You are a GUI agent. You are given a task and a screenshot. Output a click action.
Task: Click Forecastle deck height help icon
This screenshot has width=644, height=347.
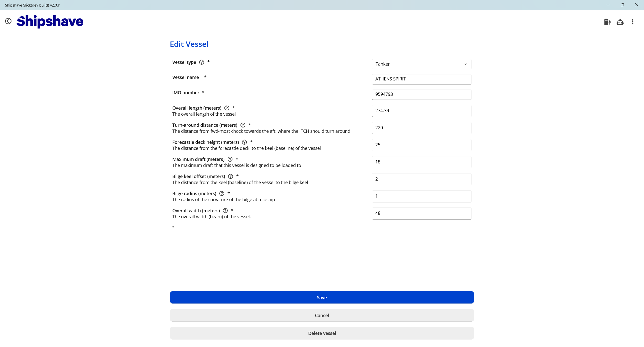(x=244, y=142)
